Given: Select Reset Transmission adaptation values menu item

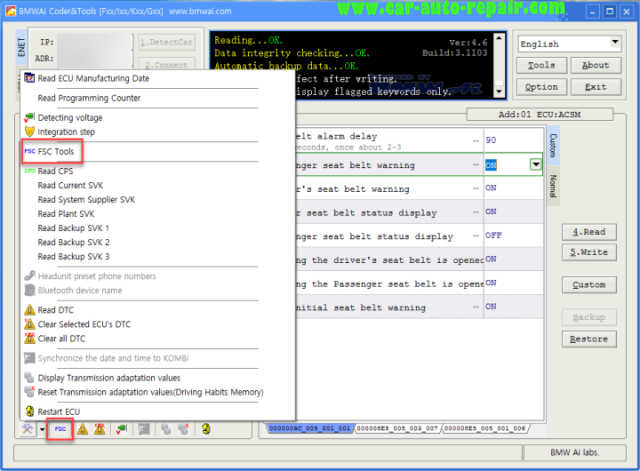Looking at the screenshot, I should pyautogui.click(x=150, y=392).
